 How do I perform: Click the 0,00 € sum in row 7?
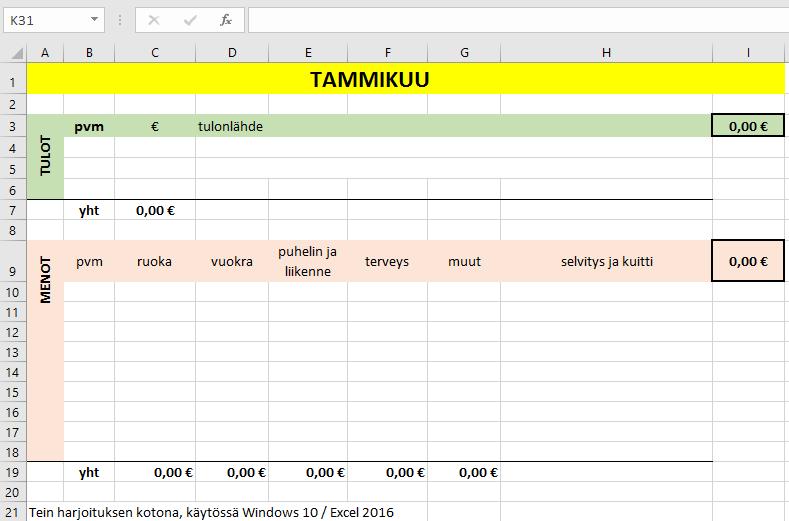[x=155, y=210]
